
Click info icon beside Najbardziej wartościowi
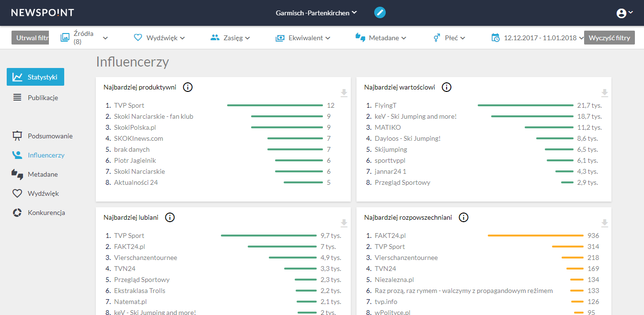click(447, 87)
